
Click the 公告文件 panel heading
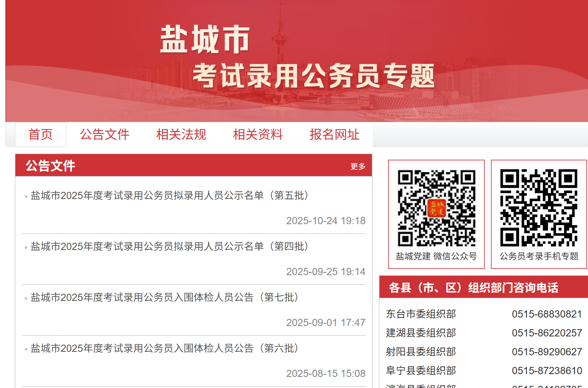[51, 166]
